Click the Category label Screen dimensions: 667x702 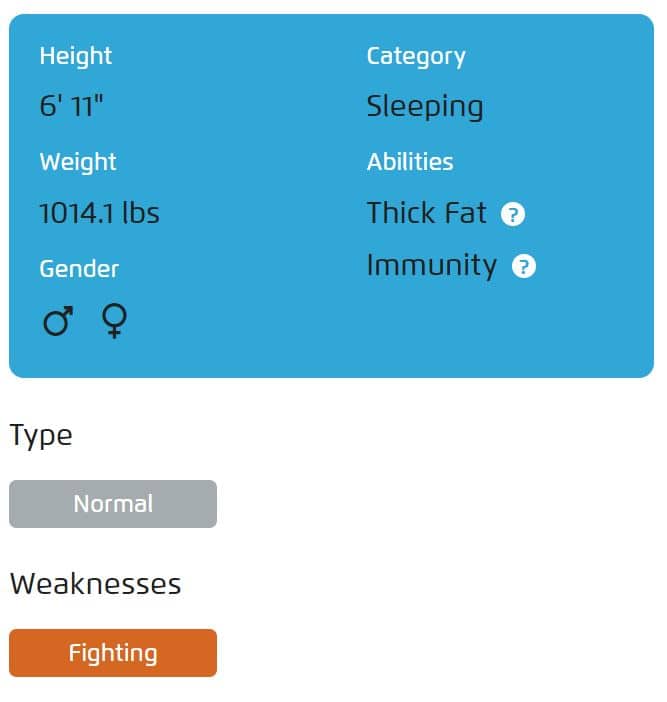[416, 57]
